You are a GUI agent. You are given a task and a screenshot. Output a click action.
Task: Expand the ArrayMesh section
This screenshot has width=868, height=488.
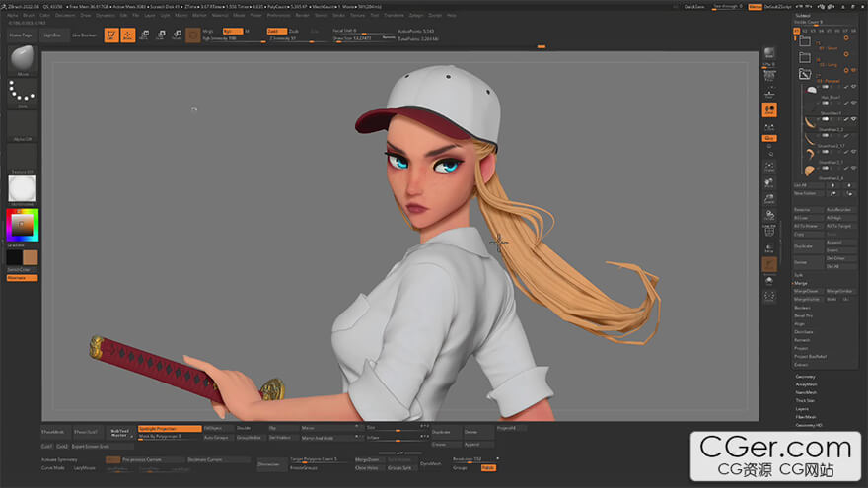point(806,384)
